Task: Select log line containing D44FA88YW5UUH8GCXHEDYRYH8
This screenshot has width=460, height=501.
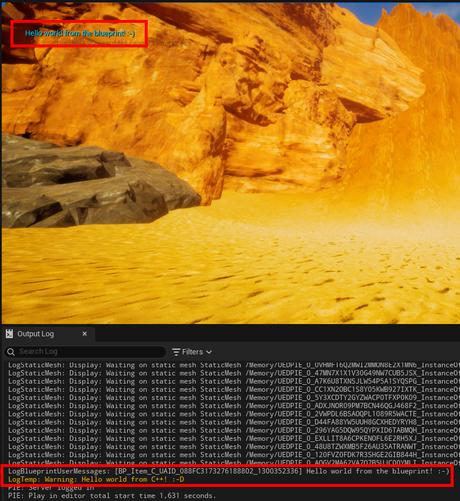Action: 233,422
